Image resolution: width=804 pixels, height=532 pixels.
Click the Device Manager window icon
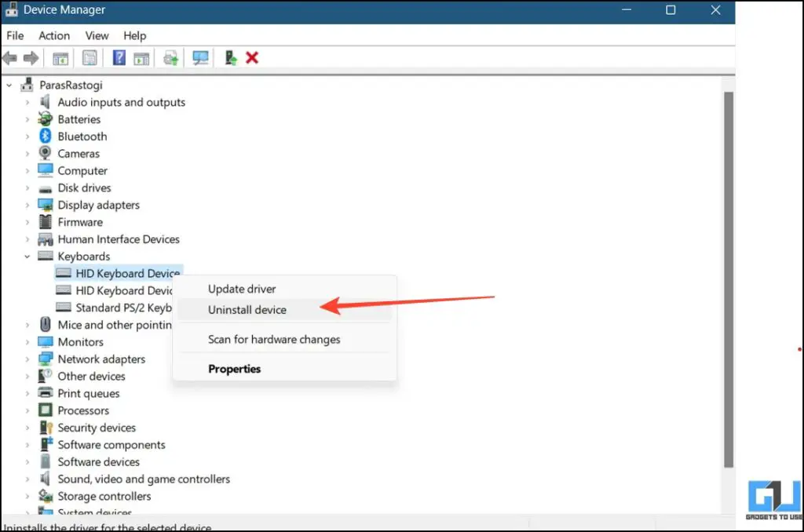[x=11, y=9]
